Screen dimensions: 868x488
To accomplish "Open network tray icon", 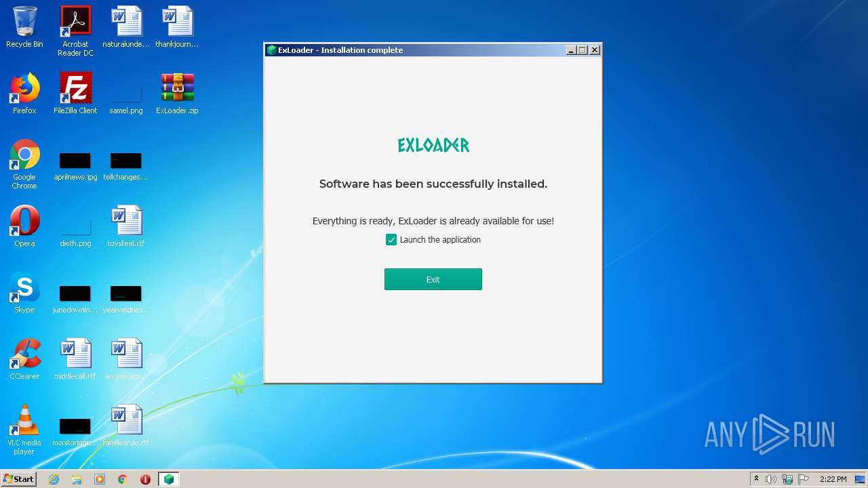I will (x=787, y=479).
